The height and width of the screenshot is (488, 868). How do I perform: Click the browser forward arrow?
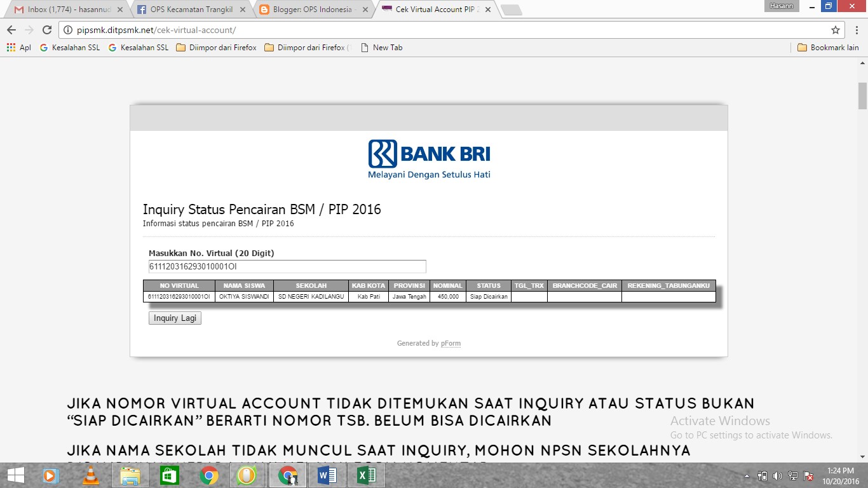coord(29,30)
